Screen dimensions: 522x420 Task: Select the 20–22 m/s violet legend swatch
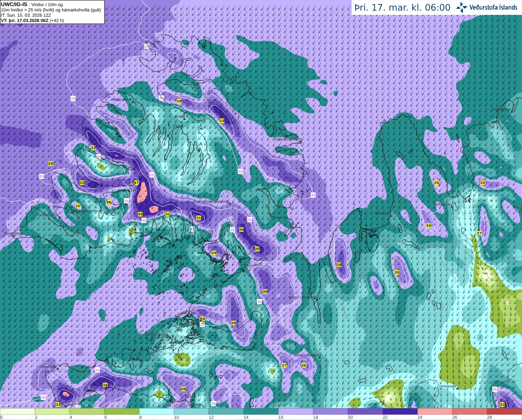point(366,411)
